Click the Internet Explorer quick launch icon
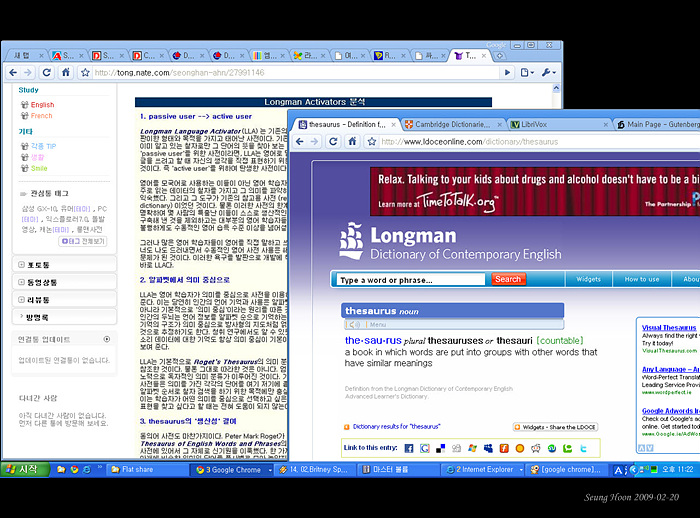The width and height of the screenshot is (700, 518). (x=87, y=469)
